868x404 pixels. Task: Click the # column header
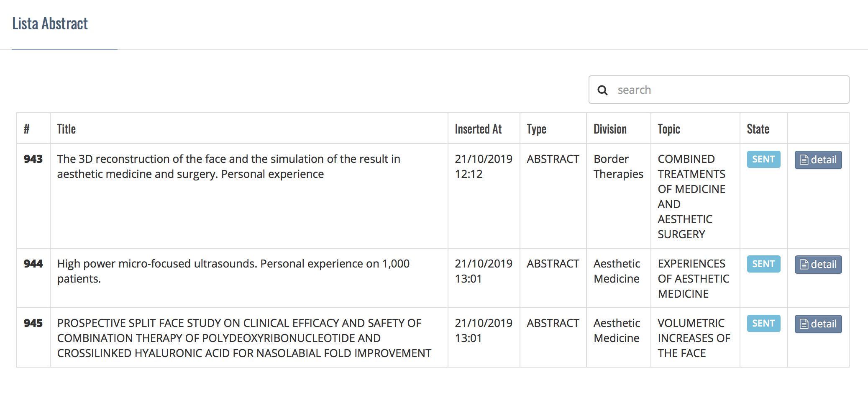(x=27, y=129)
